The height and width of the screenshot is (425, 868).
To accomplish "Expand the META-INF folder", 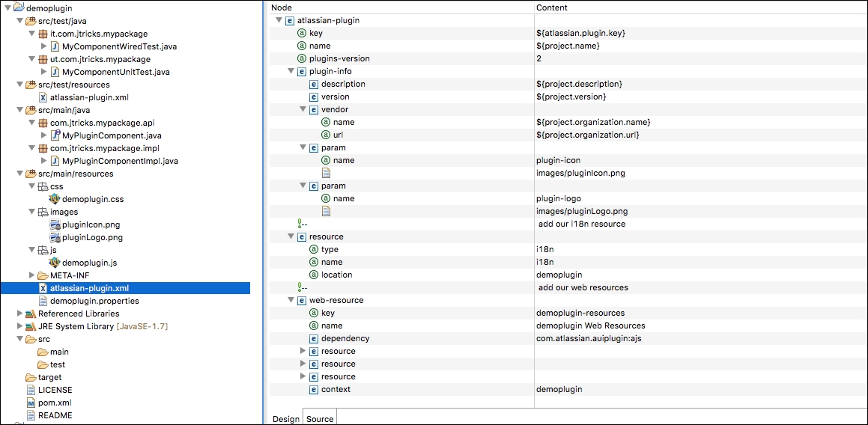I will pos(31,275).
